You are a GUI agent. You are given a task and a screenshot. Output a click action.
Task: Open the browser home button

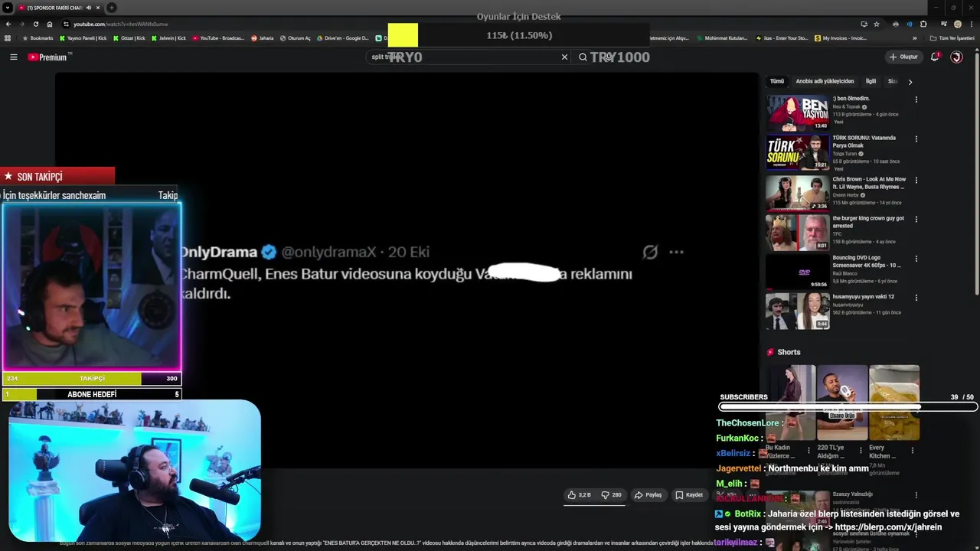pyautogui.click(x=50, y=24)
